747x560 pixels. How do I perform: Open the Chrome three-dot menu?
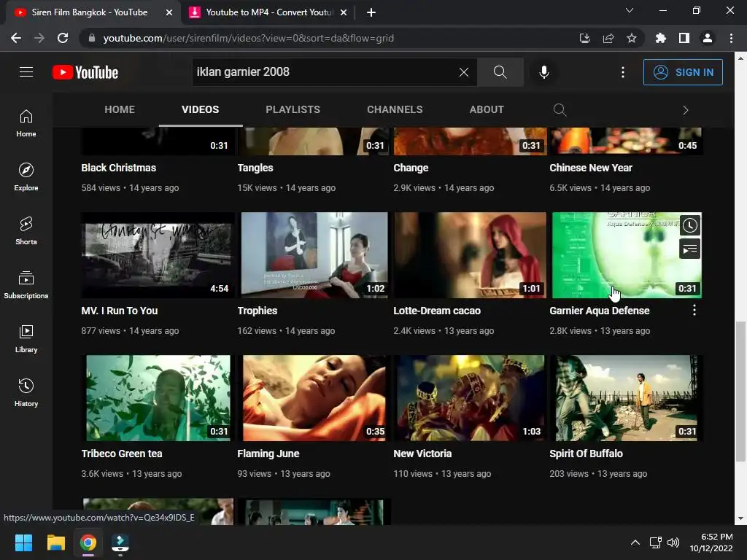(731, 38)
